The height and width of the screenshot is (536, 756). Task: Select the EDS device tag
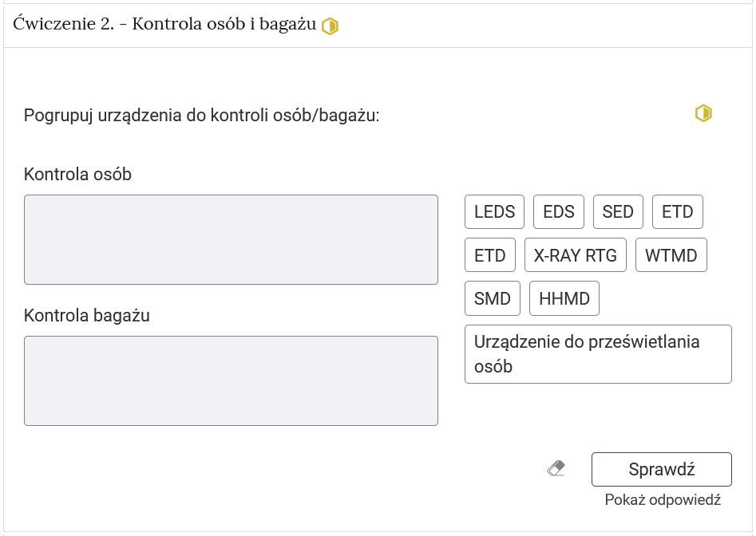pos(558,211)
